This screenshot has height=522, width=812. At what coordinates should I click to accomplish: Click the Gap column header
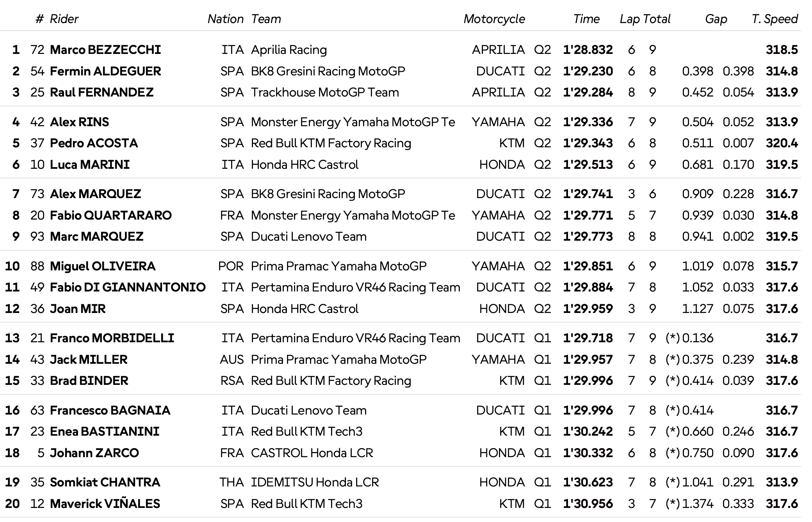tap(716, 19)
